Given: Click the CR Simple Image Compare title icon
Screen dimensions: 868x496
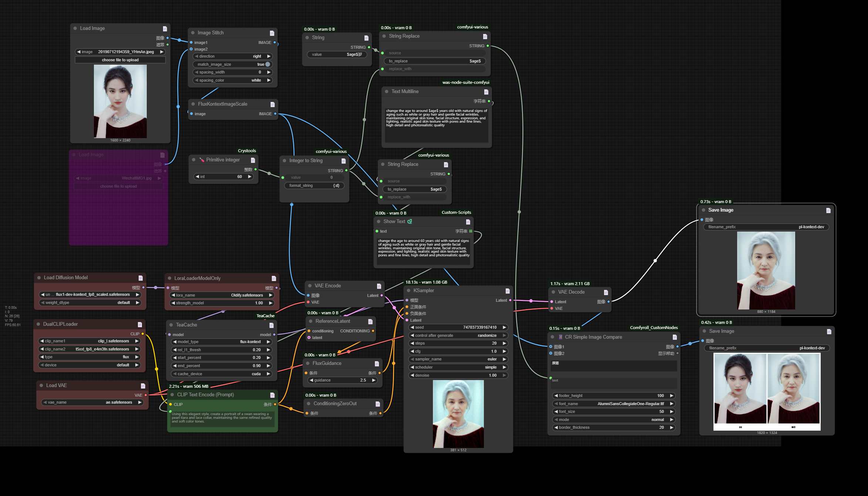Looking at the screenshot, I should point(560,337).
